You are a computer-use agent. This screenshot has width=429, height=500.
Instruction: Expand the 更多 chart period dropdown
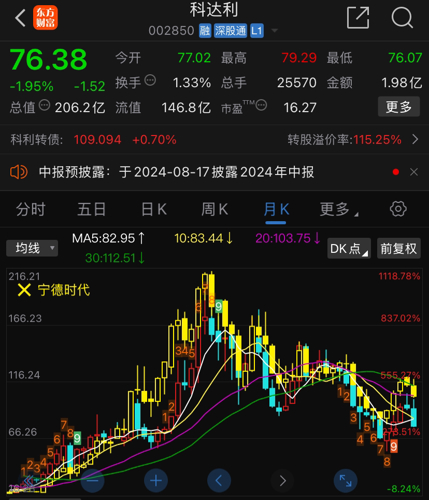(339, 210)
